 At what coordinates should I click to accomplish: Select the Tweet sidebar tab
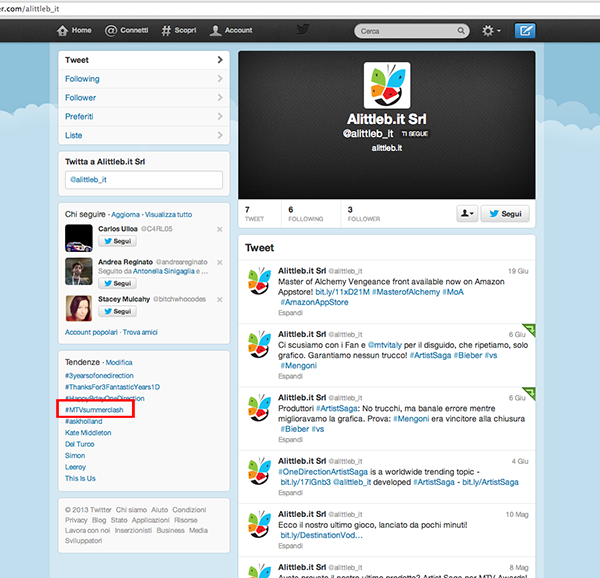(144, 60)
